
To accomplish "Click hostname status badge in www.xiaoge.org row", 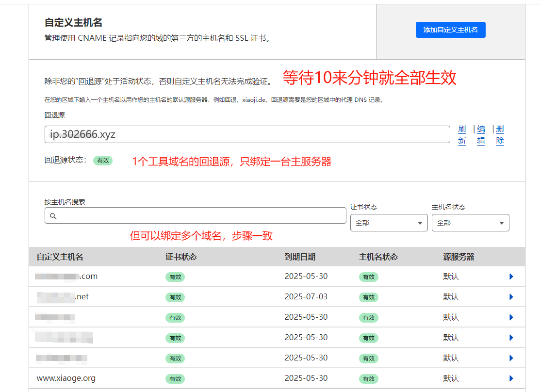I will (368, 379).
